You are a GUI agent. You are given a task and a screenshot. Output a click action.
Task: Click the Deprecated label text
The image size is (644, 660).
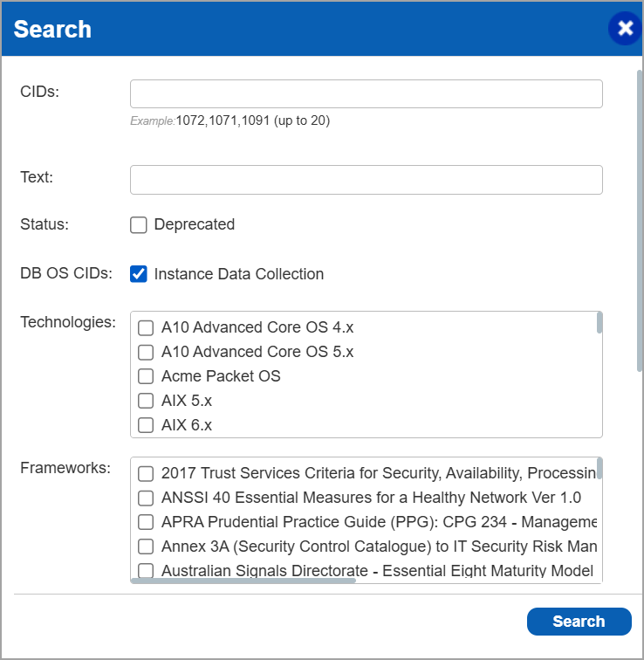pyautogui.click(x=195, y=224)
